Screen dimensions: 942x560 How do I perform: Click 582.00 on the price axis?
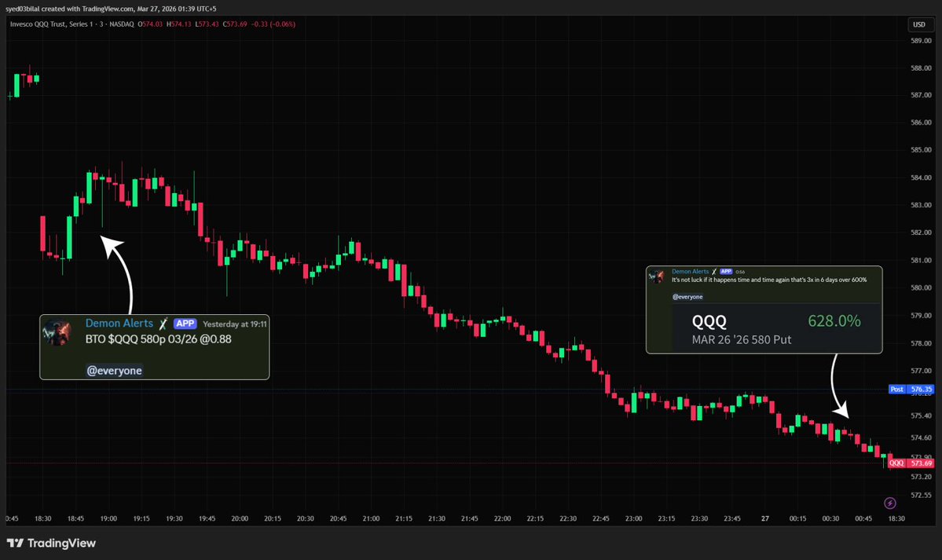pos(921,232)
